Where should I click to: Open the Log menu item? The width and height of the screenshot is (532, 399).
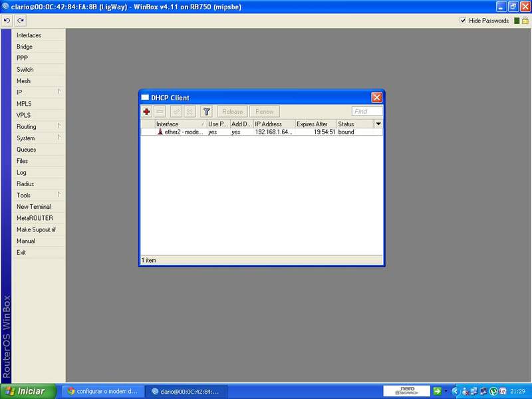click(x=38, y=172)
